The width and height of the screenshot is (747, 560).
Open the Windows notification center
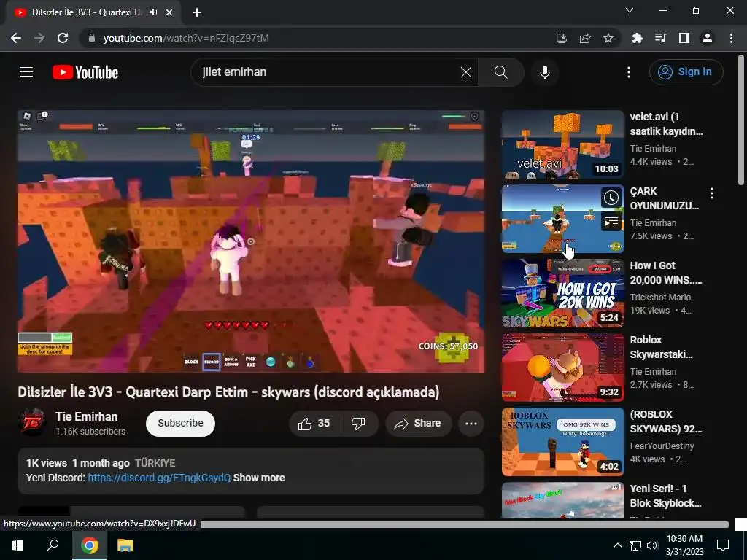click(723, 545)
